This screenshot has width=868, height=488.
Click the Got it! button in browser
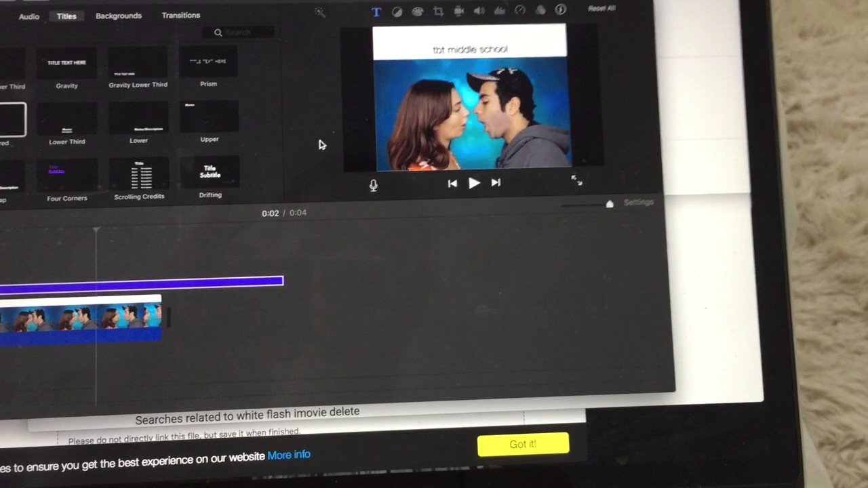[x=523, y=444]
